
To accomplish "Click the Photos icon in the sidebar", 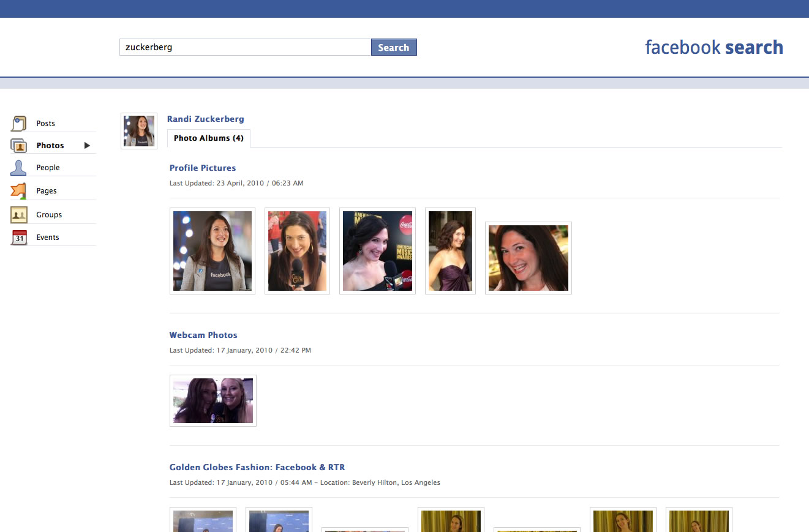I will pyautogui.click(x=18, y=146).
